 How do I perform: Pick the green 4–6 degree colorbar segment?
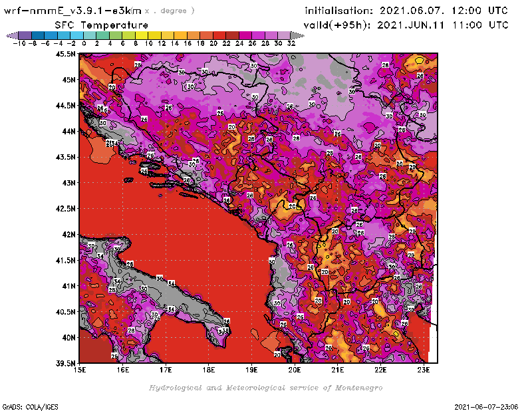pyautogui.click(x=115, y=35)
